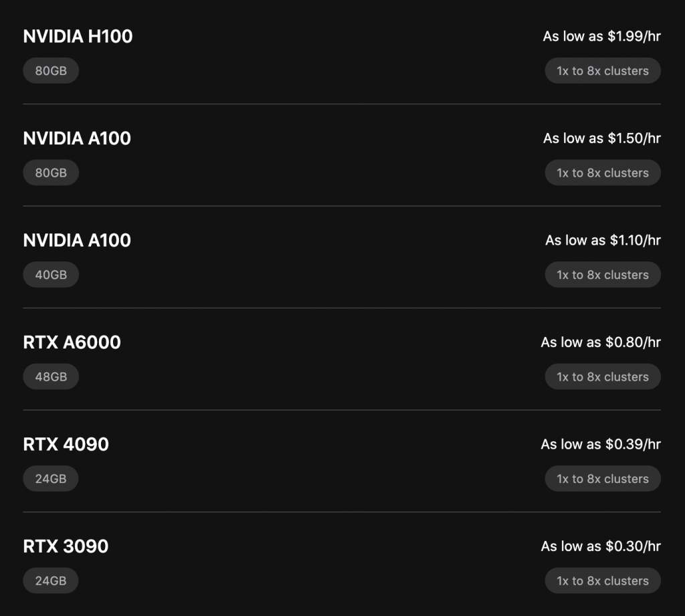Select clusters badge in RTX 3090 row
The image size is (685, 616).
click(603, 581)
